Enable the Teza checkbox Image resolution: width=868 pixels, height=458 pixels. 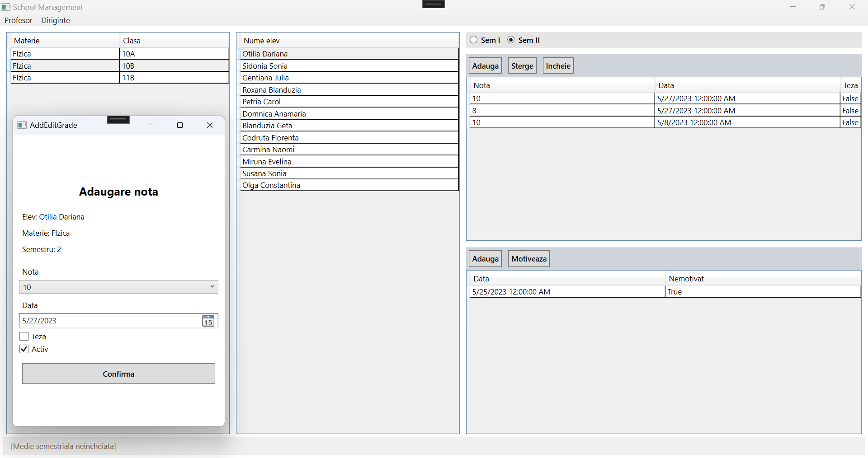click(x=24, y=336)
